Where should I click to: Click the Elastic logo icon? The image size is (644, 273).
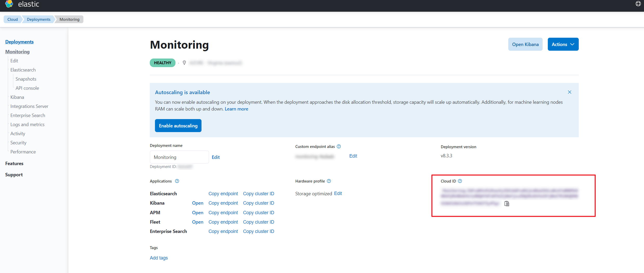[x=9, y=4]
